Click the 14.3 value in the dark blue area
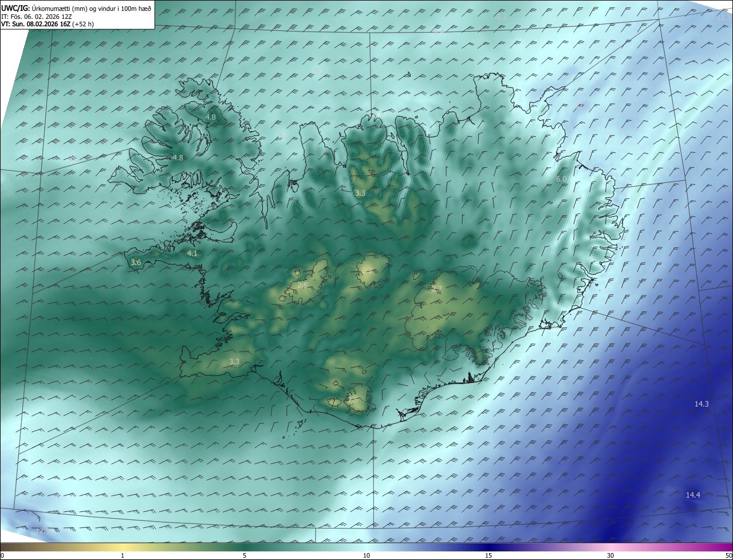Viewport: 733px width, 560px height. [x=702, y=404]
